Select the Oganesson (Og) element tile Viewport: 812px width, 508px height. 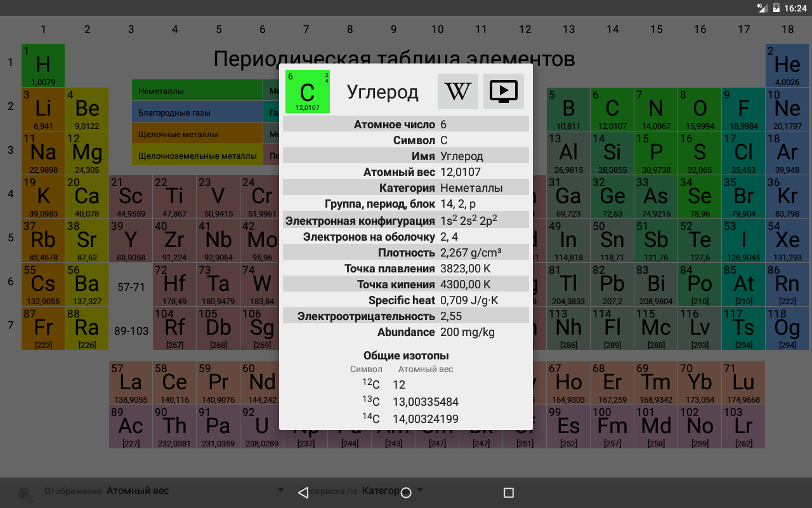[787, 328]
